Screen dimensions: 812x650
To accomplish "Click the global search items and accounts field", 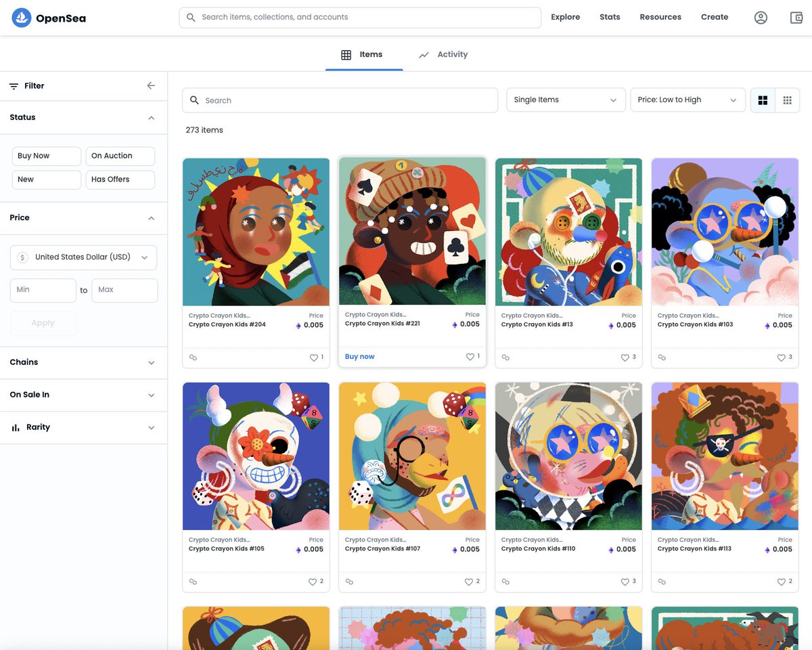I will 360,17.
